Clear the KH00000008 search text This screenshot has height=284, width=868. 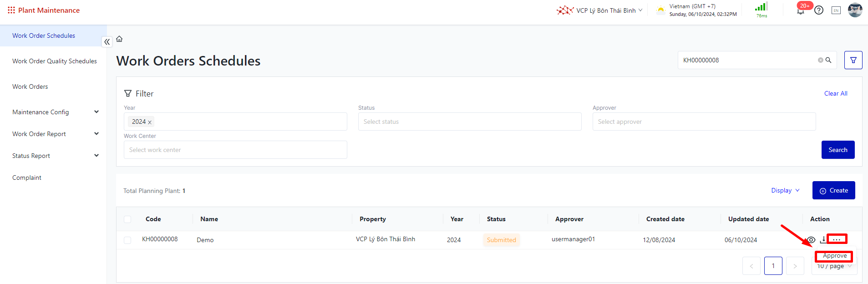click(820, 60)
